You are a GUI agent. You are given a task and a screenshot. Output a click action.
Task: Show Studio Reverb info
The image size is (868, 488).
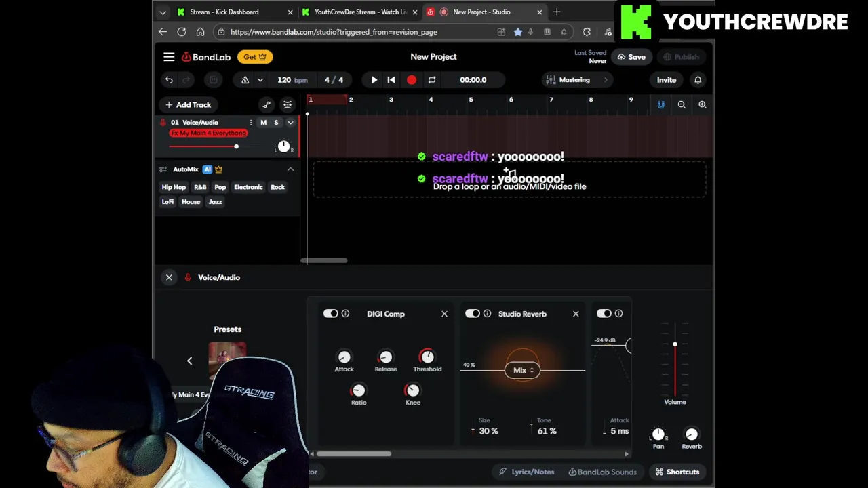click(487, 314)
